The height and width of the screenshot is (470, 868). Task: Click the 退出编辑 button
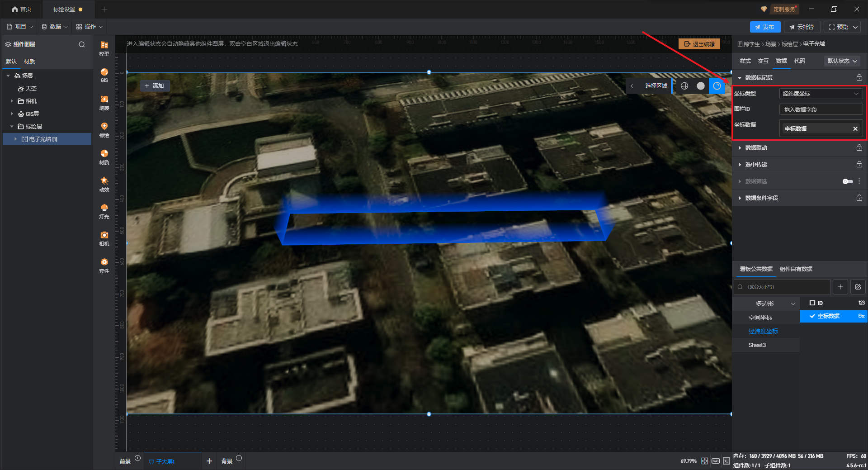(699, 44)
